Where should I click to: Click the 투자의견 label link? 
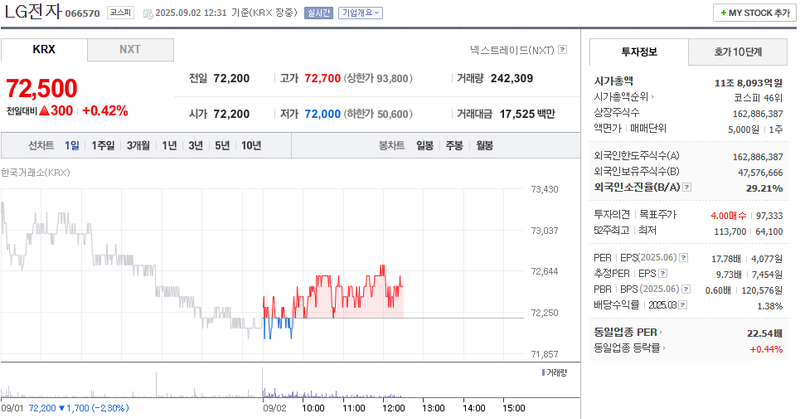pyautogui.click(x=612, y=214)
